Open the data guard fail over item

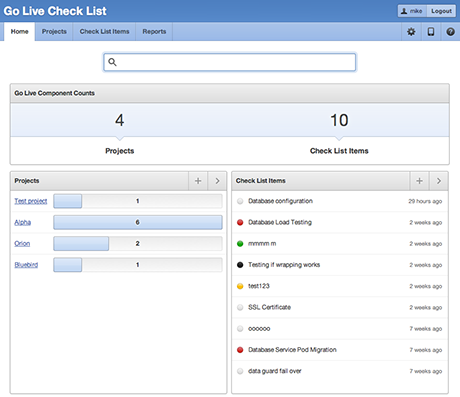click(275, 371)
